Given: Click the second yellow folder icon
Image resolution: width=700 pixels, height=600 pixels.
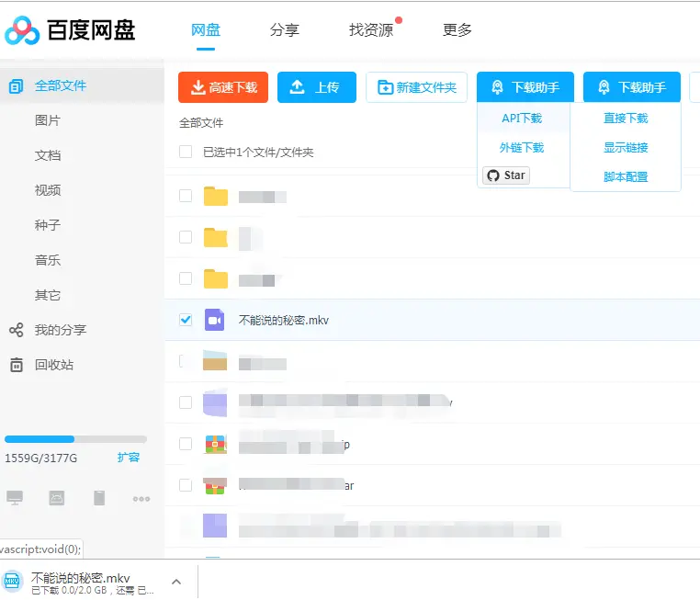Looking at the screenshot, I should (216, 237).
